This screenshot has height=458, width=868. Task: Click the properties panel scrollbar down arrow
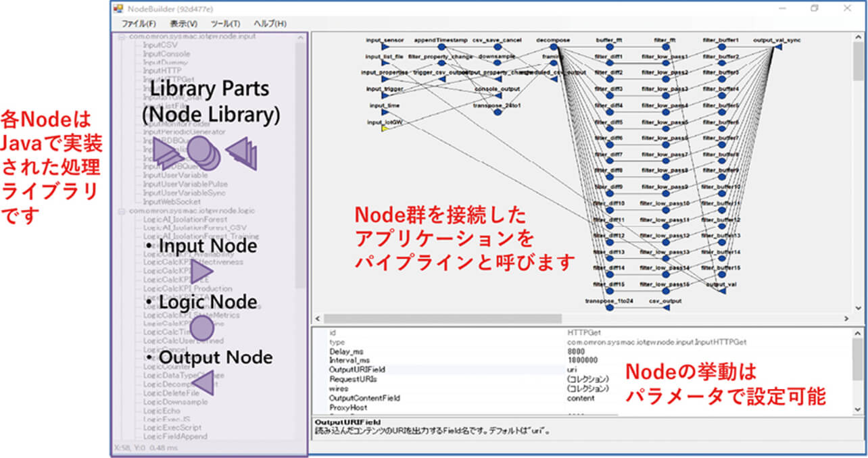tap(857, 409)
